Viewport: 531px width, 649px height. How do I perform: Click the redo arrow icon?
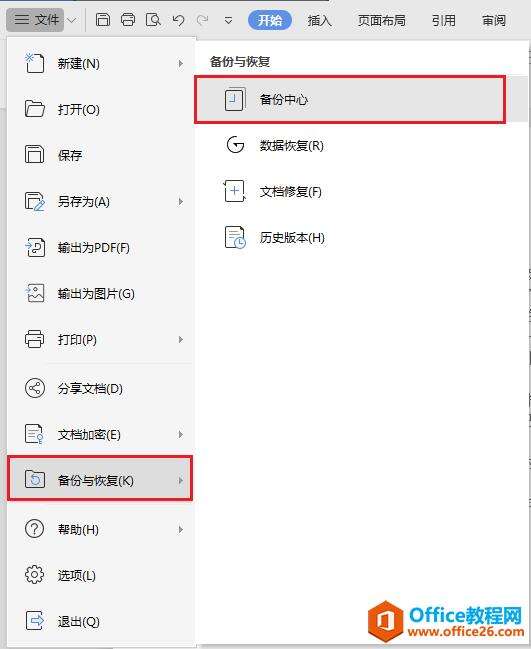tap(203, 20)
